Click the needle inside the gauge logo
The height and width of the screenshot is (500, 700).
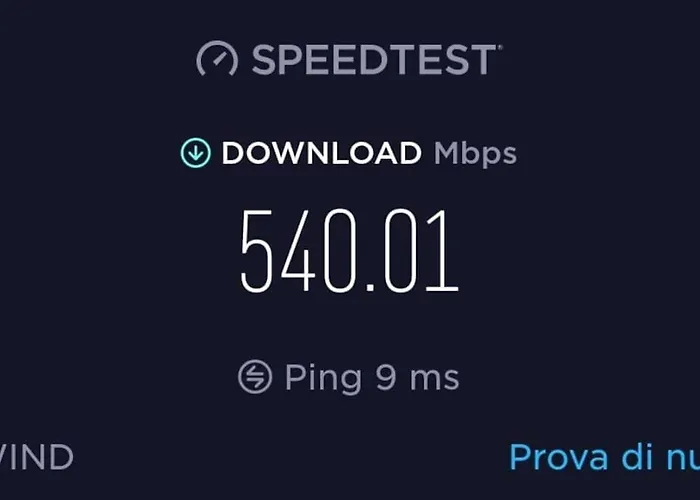[220, 59]
